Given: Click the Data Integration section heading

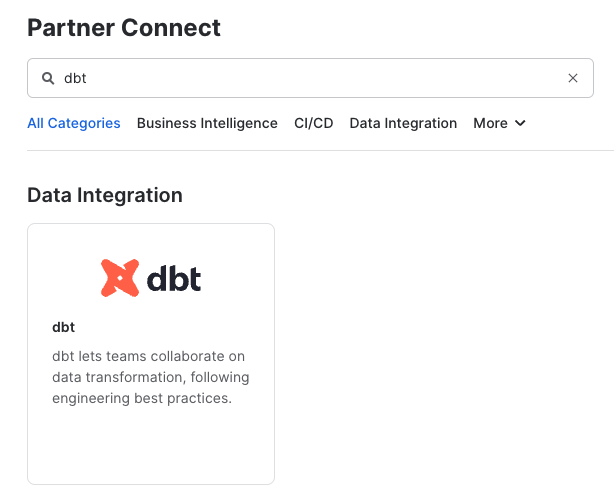Looking at the screenshot, I should tap(105, 195).
